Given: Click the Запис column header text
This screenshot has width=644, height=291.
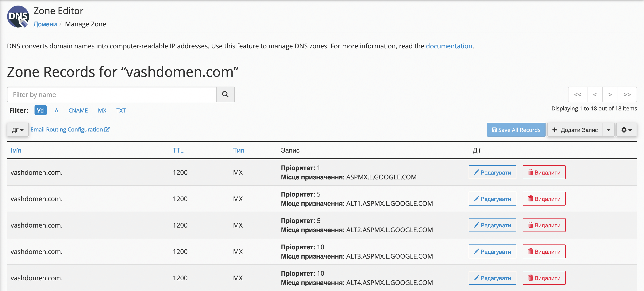Looking at the screenshot, I should (x=290, y=150).
